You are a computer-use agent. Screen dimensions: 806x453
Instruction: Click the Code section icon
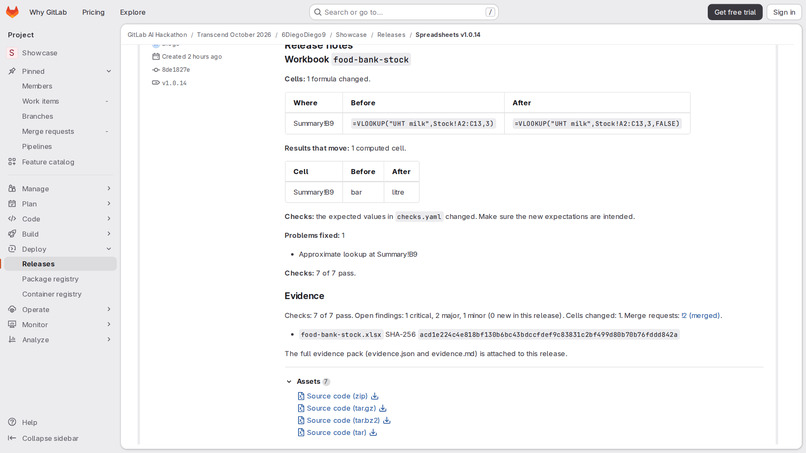pos(12,219)
